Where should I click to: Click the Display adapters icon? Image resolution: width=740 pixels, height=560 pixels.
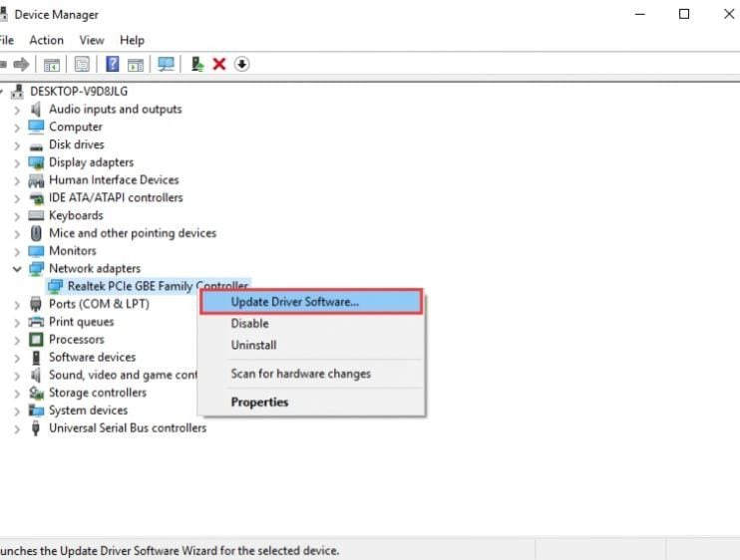(x=36, y=162)
